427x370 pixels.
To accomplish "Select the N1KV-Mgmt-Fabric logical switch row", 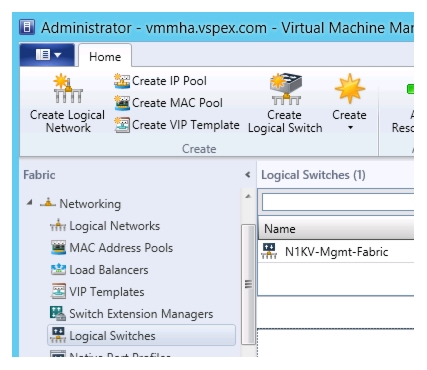I will point(336,252).
